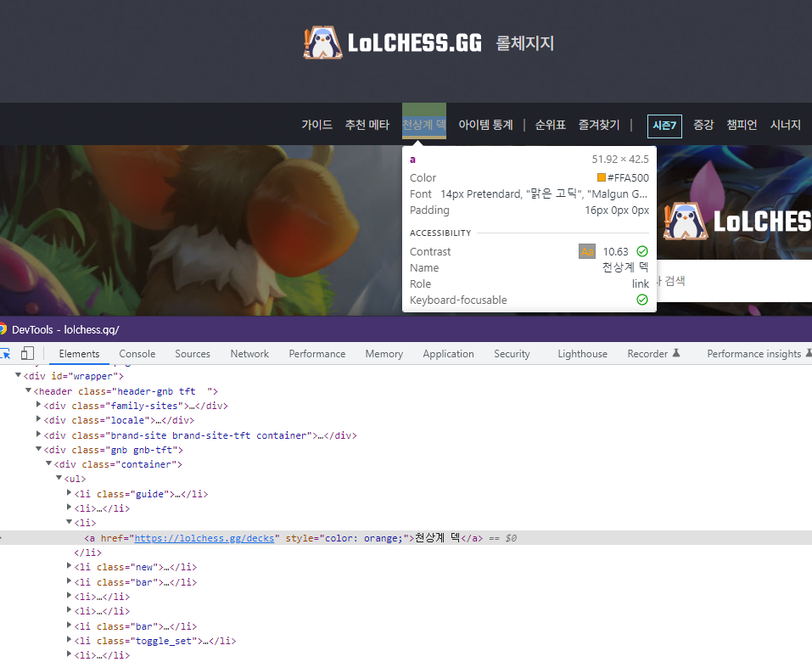Open the Application tab

coord(448,354)
